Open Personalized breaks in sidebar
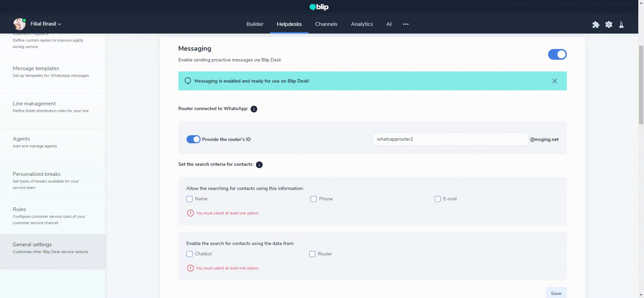The width and height of the screenshot is (644, 298). click(53, 181)
